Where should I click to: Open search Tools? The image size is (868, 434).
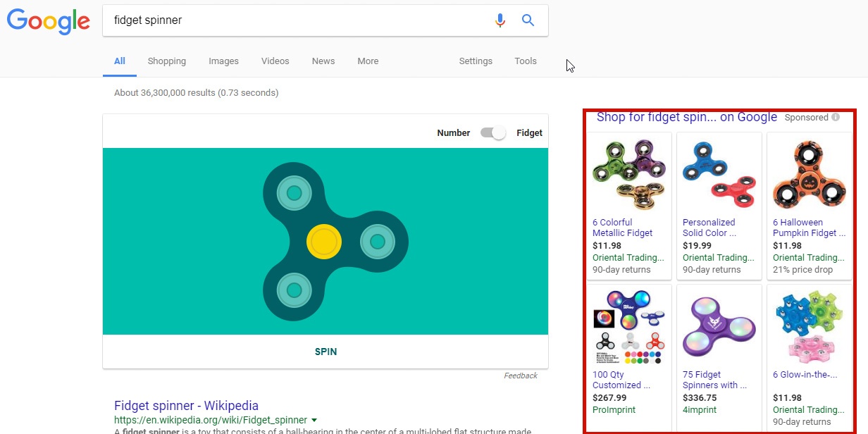pos(526,61)
